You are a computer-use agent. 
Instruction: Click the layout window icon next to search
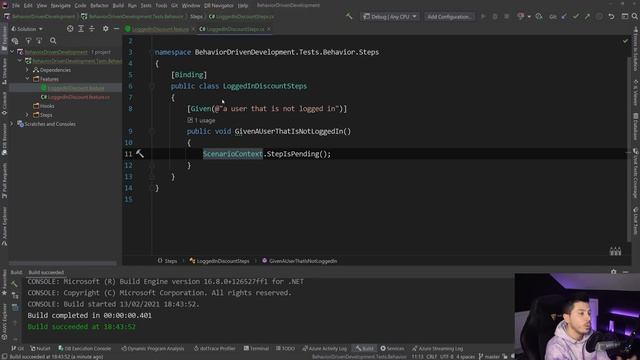click(624, 17)
